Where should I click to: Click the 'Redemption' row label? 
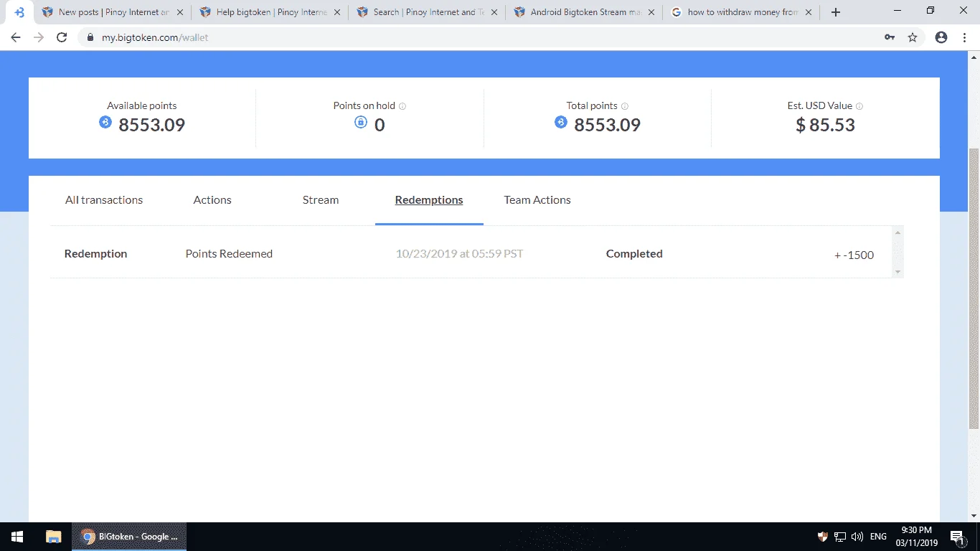95,254
